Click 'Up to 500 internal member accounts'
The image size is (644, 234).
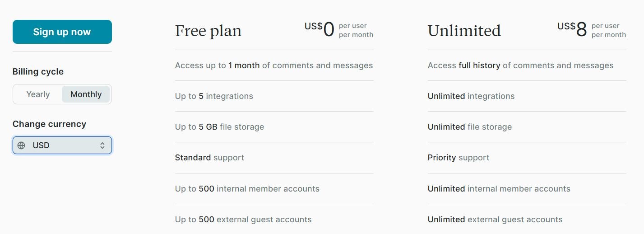247,189
